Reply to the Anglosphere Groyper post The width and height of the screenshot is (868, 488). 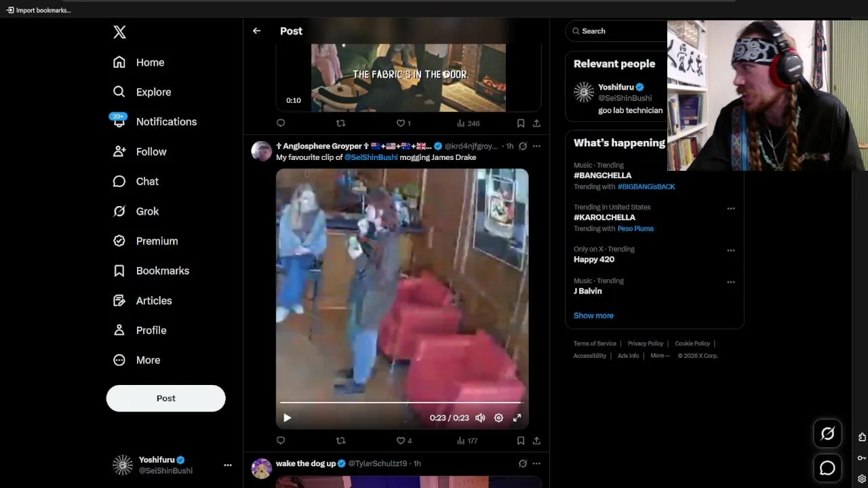click(x=281, y=441)
